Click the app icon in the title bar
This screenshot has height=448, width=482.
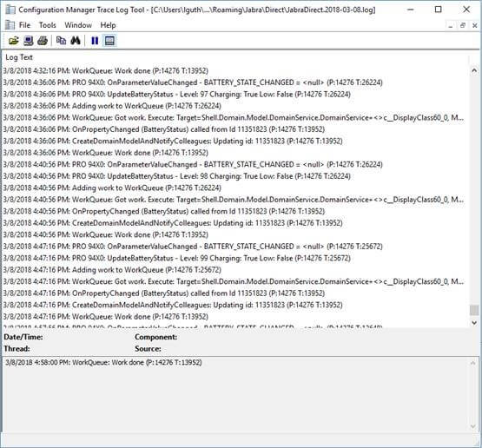(10, 10)
